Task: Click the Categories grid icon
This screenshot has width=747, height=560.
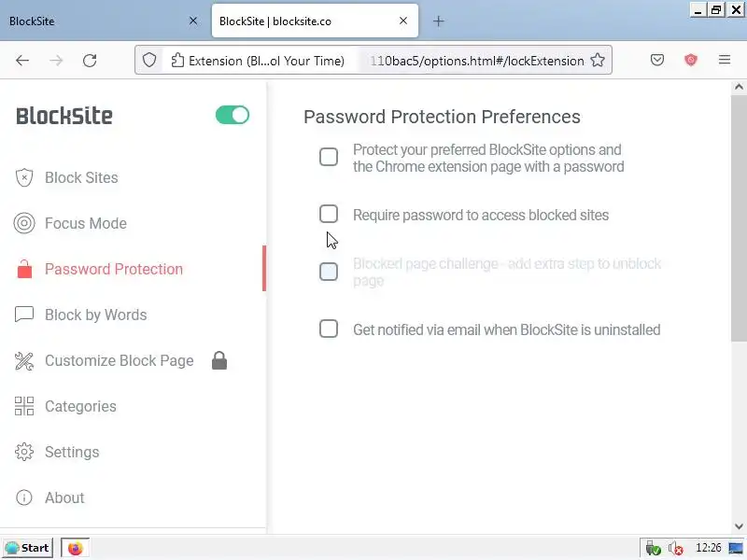Action: point(24,406)
